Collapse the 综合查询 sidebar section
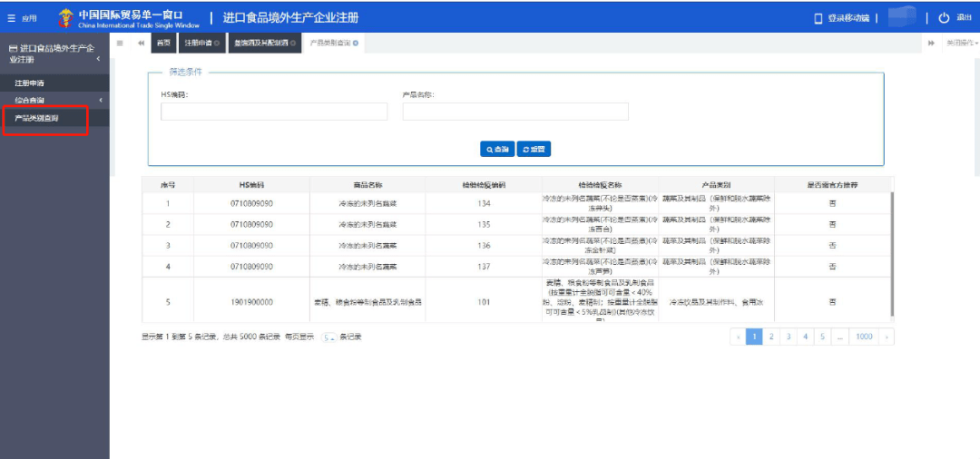This screenshot has width=980, height=459. tap(101, 100)
